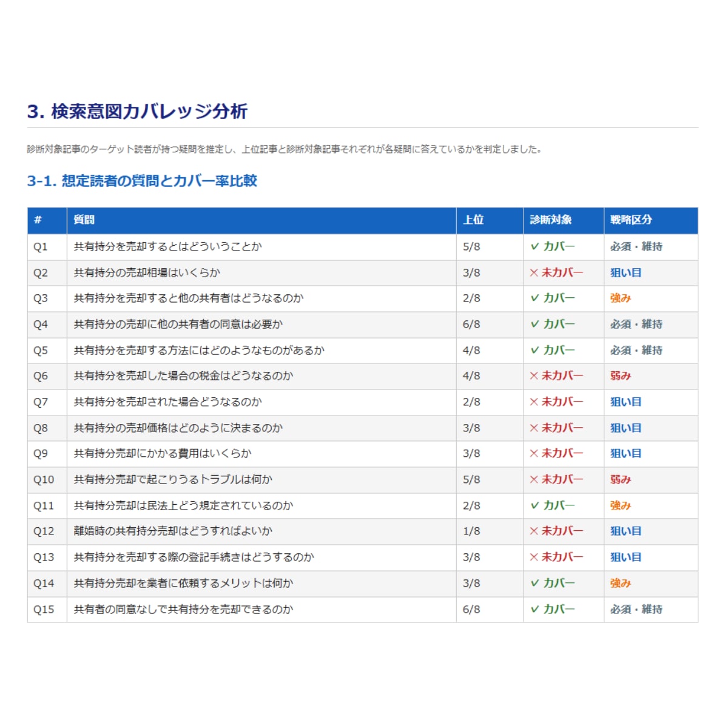Screen dimensions: 728x728
Task: Click the 5/8 value in row Q1
Action: (471, 247)
